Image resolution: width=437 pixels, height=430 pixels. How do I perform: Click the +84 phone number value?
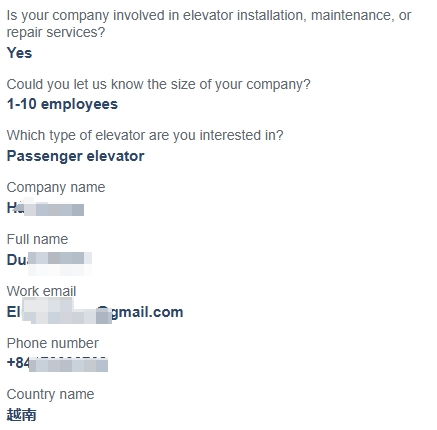pyautogui.click(x=57, y=364)
